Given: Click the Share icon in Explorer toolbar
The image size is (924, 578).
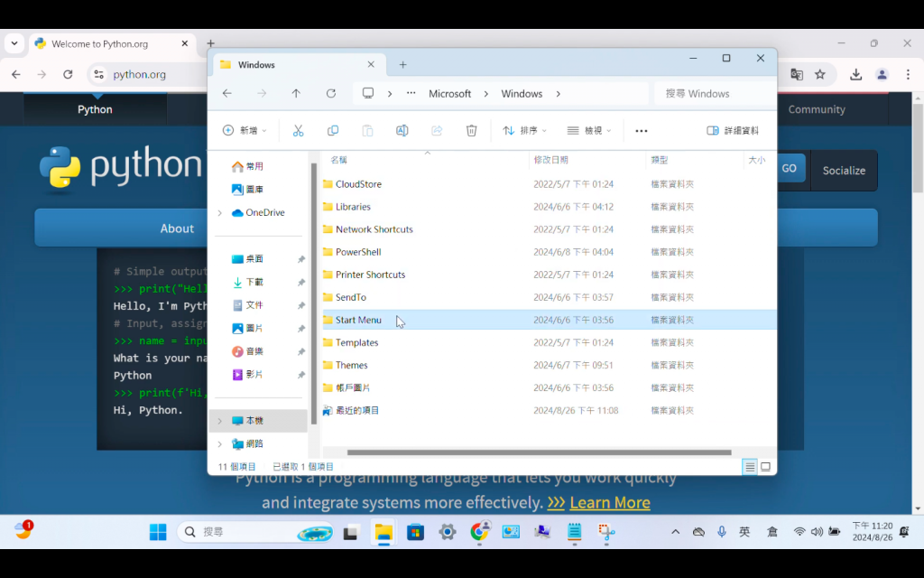Looking at the screenshot, I should (x=437, y=130).
